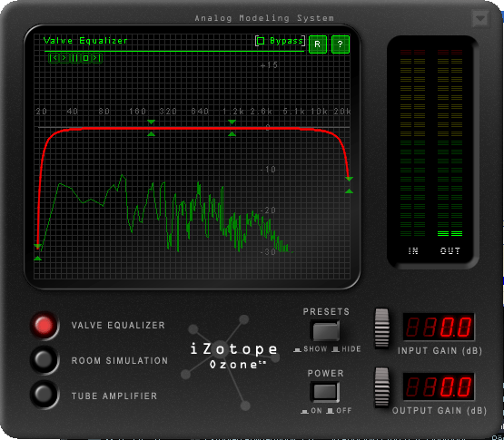Open help with the ? button

(340, 44)
